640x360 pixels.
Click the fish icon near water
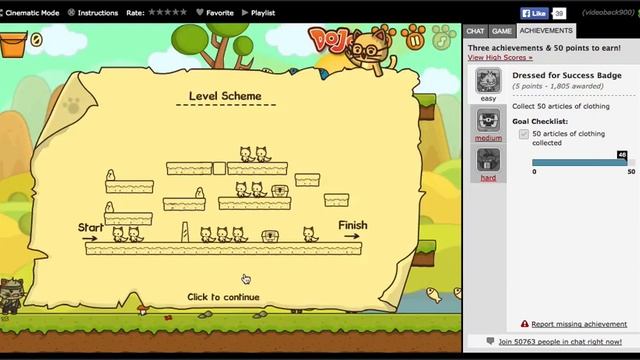pos(433,295)
